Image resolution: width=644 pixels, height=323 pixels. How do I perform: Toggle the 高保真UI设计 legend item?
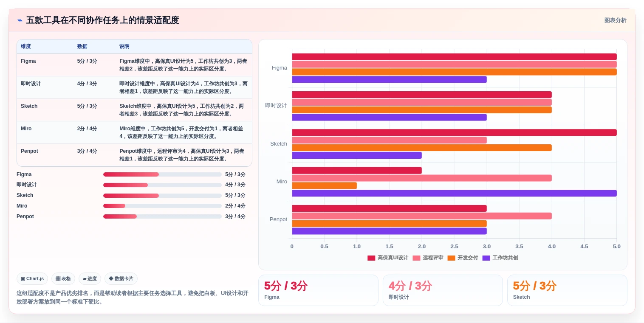tap(388, 258)
